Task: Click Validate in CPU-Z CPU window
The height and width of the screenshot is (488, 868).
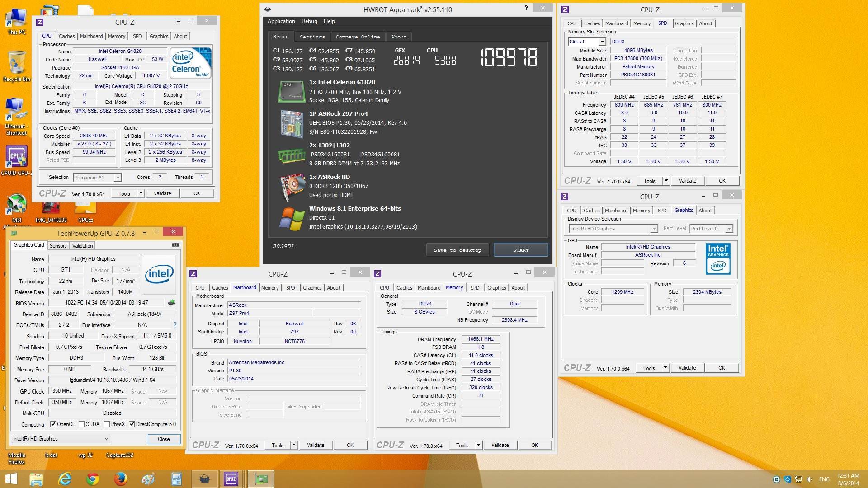Action: click(162, 193)
